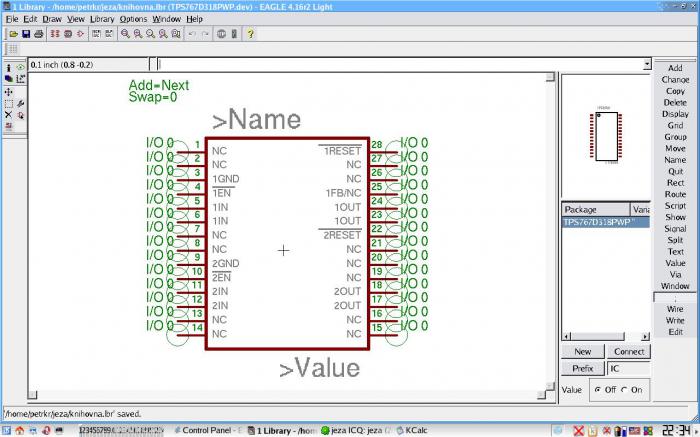Click the package footprint preview thumbnail
The height and width of the screenshot is (437, 700).
(x=606, y=136)
